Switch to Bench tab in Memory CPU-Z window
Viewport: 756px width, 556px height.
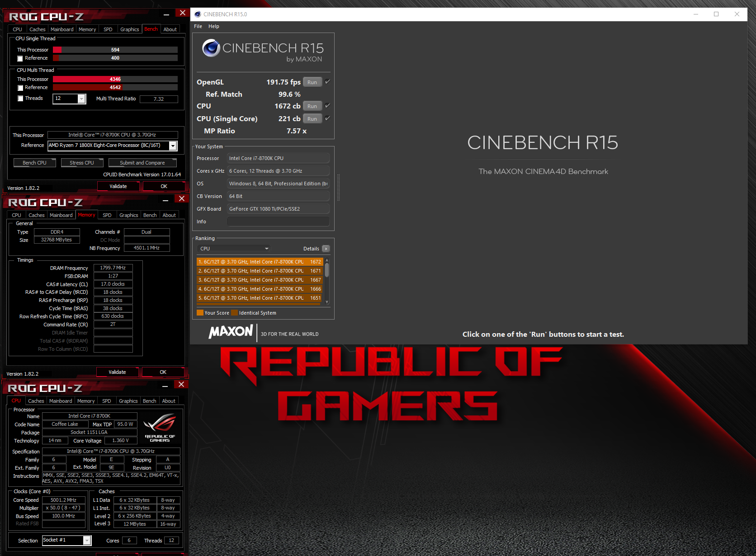pyautogui.click(x=150, y=215)
